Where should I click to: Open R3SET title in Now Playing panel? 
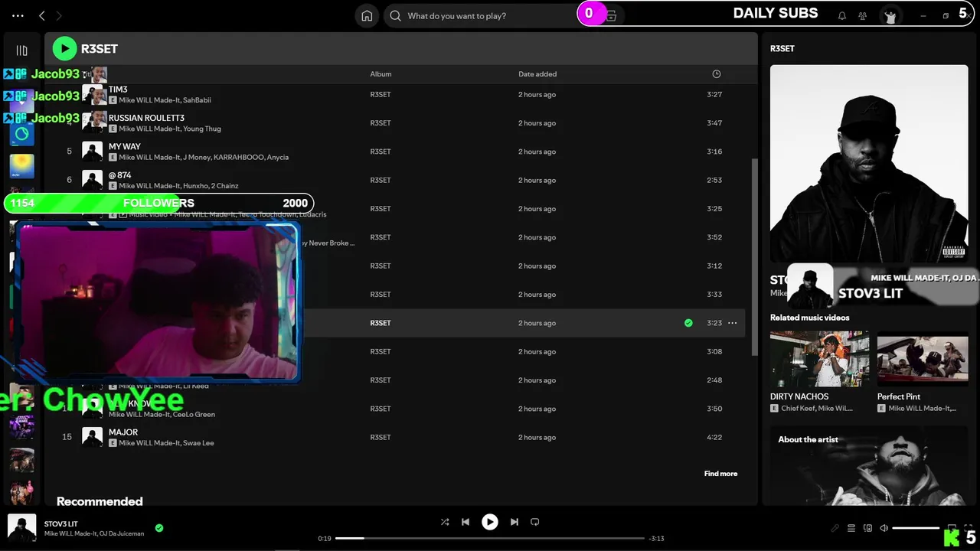(x=782, y=48)
